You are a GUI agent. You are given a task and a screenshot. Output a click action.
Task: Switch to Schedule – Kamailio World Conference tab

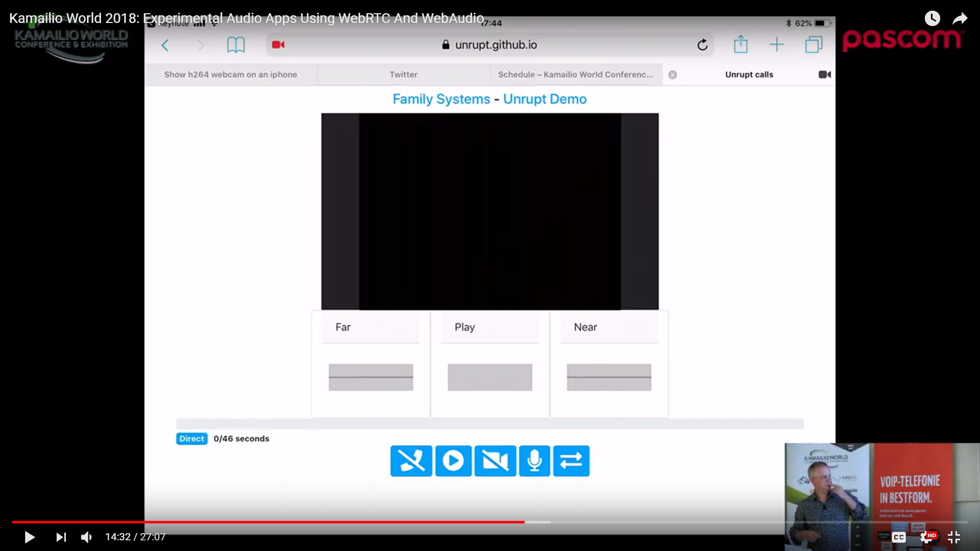tap(576, 74)
